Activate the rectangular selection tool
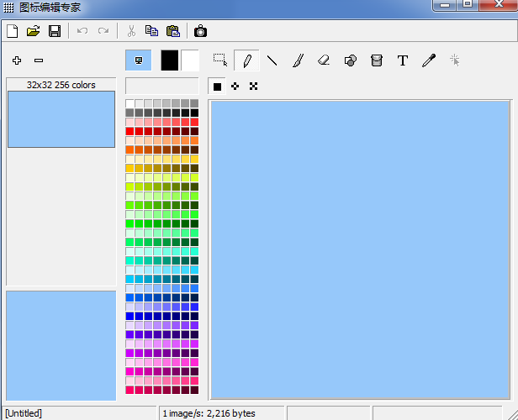Screen dimensions: 518x420 coord(220,60)
